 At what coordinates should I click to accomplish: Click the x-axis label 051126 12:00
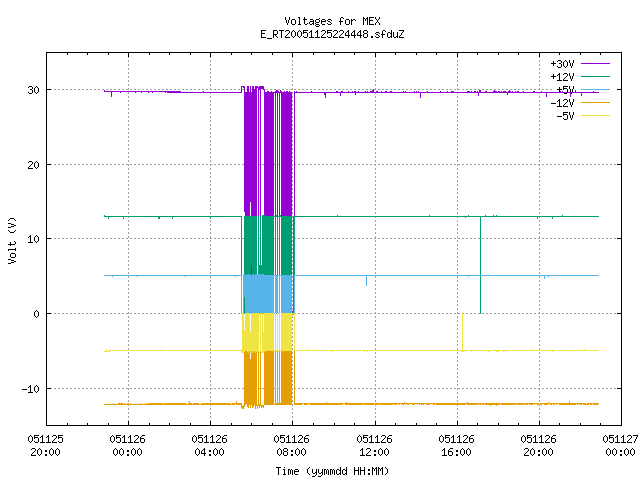374,446
